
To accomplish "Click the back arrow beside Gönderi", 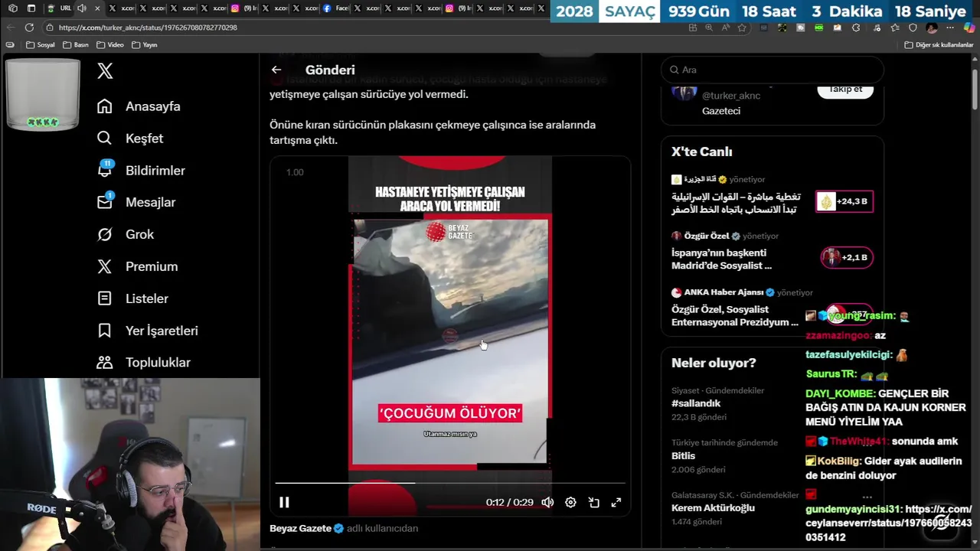I will (276, 70).
